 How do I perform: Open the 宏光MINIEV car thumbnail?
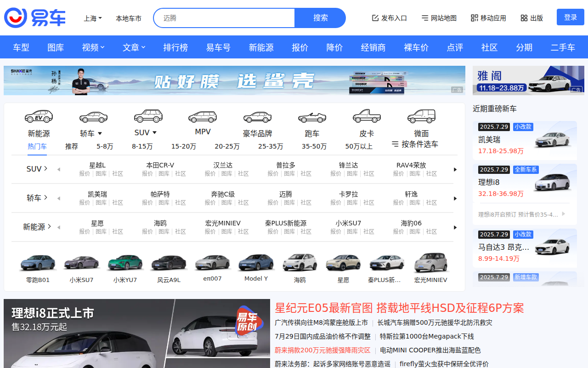point(430,263)
